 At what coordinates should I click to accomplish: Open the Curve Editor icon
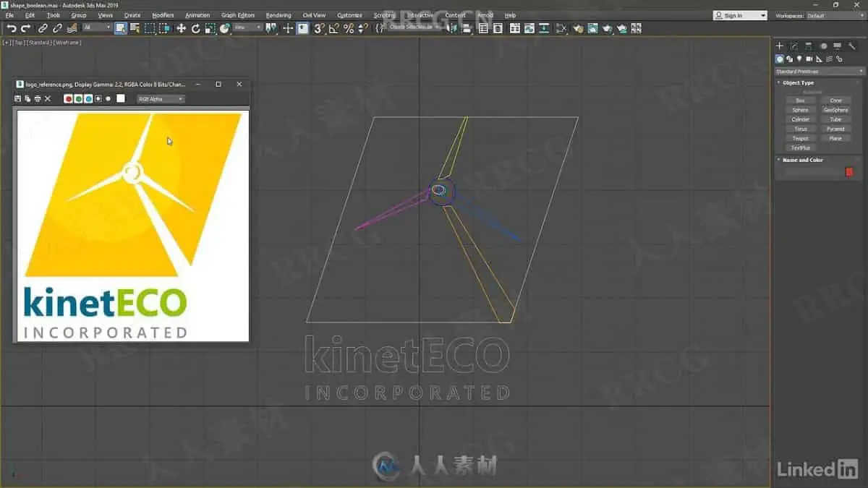[529, 28]
